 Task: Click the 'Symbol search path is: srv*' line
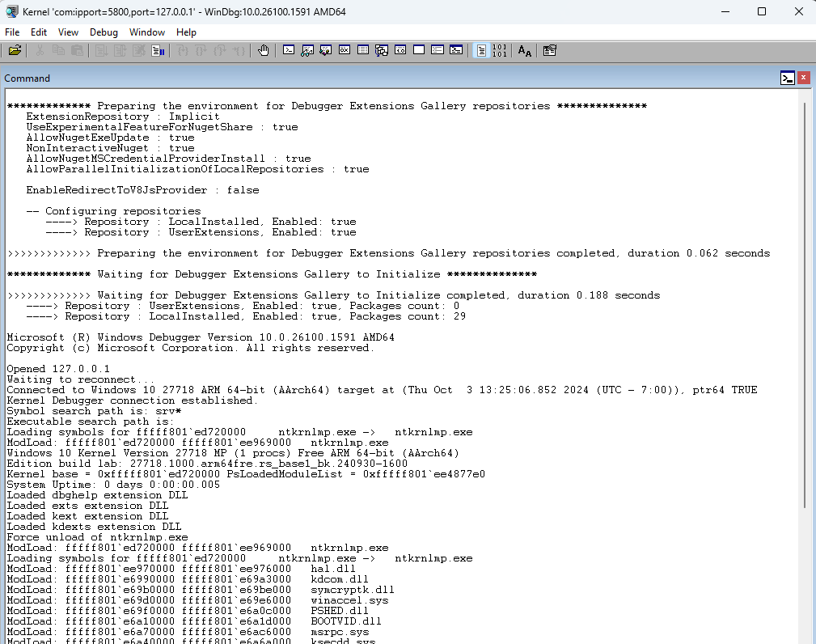(94, 411)
